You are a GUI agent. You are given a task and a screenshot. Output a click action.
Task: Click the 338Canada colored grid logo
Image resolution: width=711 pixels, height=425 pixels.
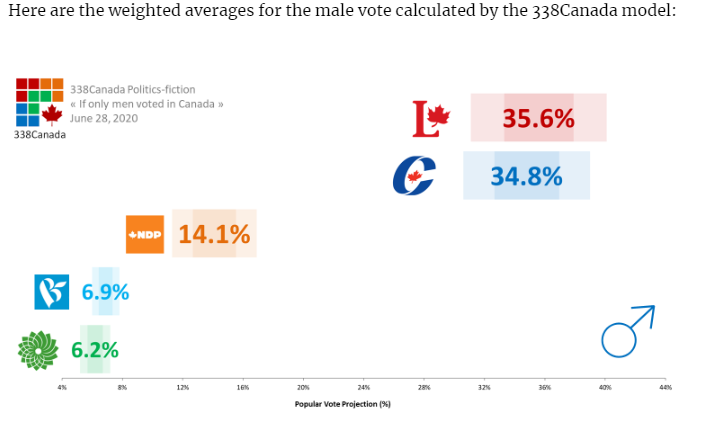coord(39,102)
